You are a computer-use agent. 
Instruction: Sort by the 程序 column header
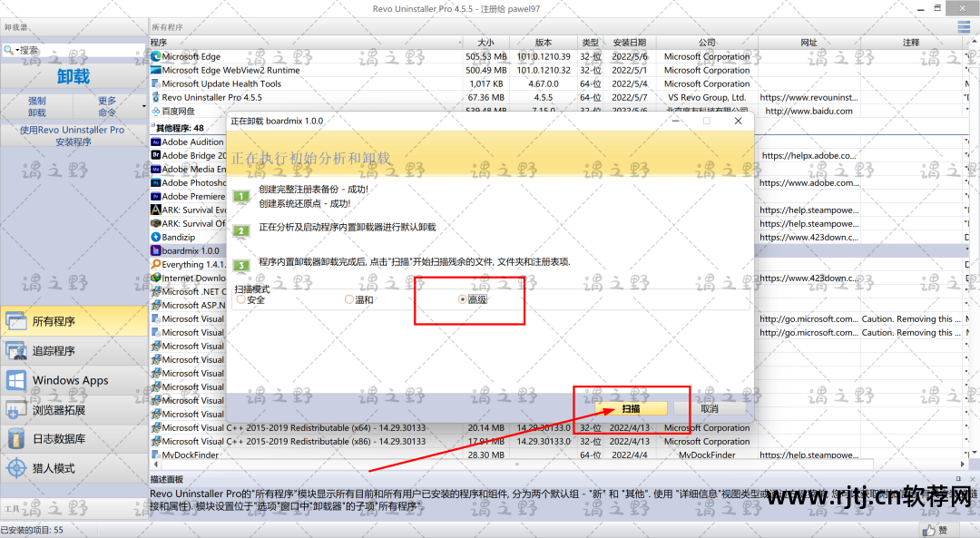(x=305, y=43)
